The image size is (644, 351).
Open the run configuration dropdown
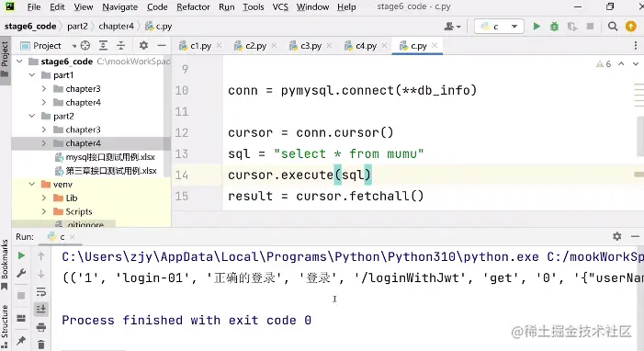pos(499,27)
